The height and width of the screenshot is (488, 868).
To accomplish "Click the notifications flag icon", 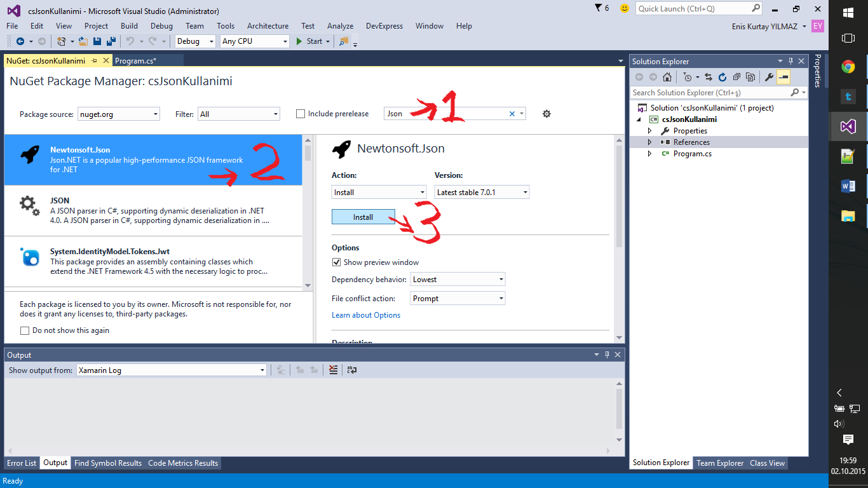I will click(x=598, y=8).
